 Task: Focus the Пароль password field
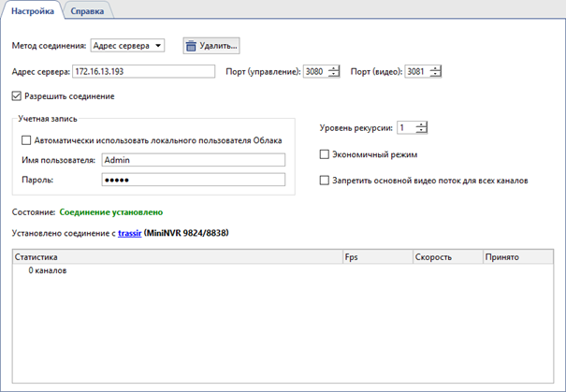click(192, 180)
